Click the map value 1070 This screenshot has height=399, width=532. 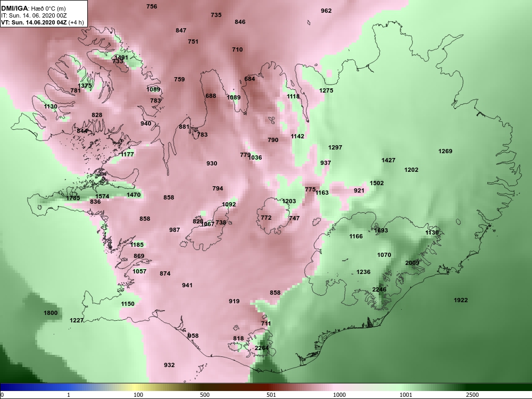(384, 255)
